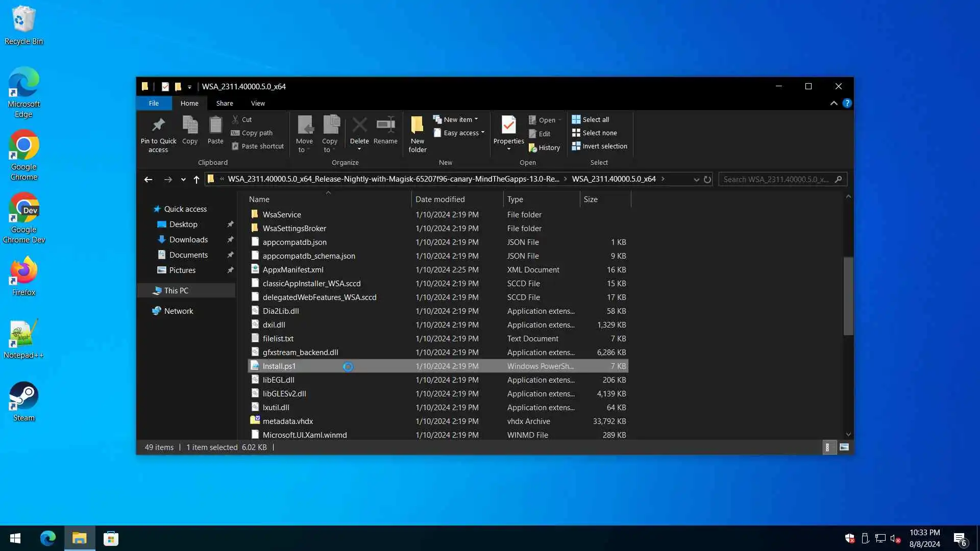Open the Share ribbon tab
The width and height of the screenshot is (980, 551).
tap(225, 103)
